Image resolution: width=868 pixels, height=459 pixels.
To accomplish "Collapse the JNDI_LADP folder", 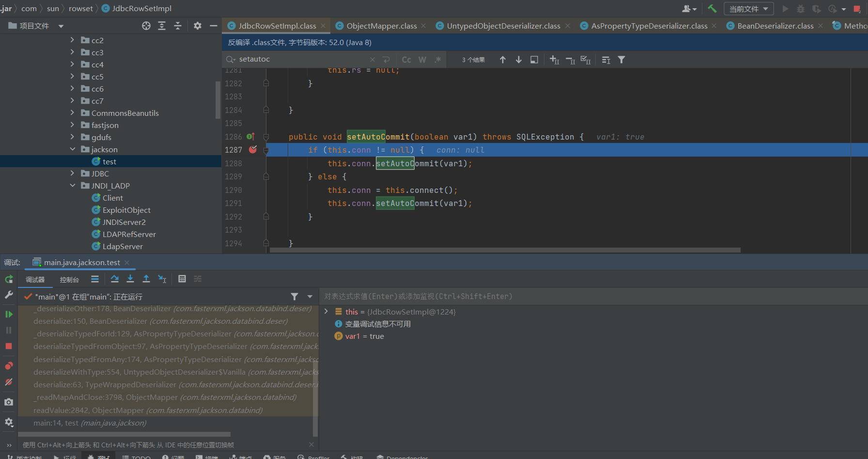I will pyautogui.click(x=72, y=186).
